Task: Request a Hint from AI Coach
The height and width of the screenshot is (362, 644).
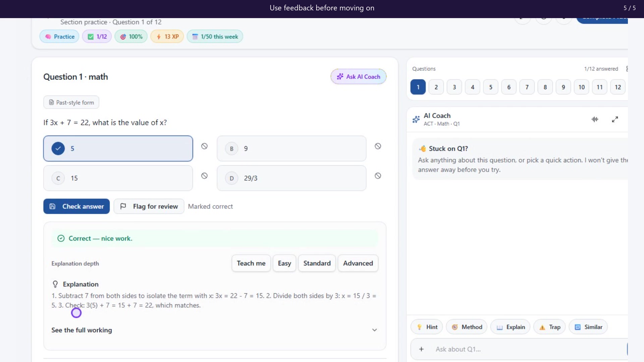Action: click(x=427, y=327)
